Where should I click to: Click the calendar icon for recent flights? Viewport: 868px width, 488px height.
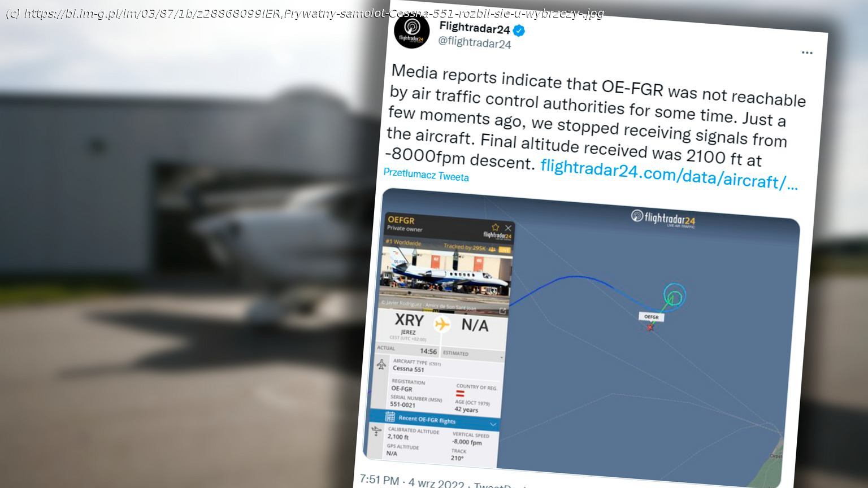(390, 417)
